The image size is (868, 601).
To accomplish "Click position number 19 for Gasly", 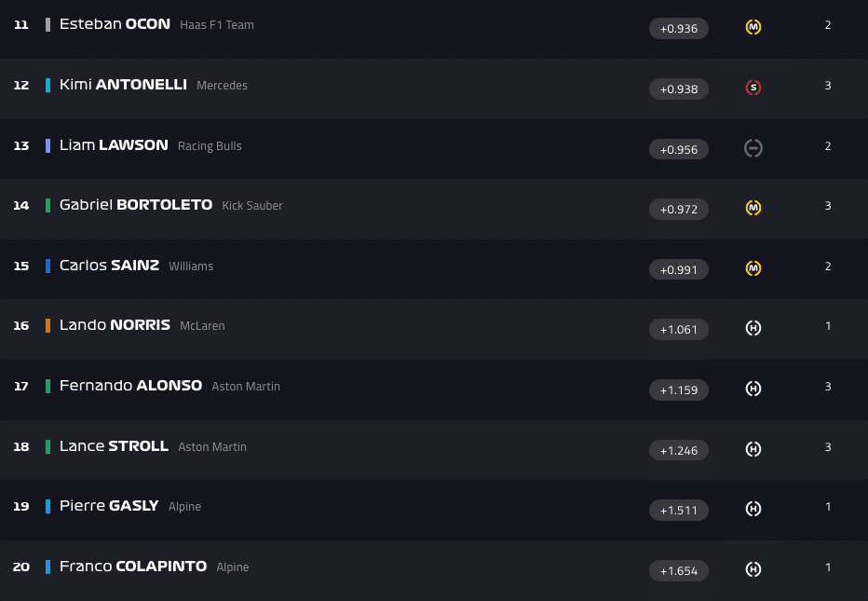I will (21, 507).
